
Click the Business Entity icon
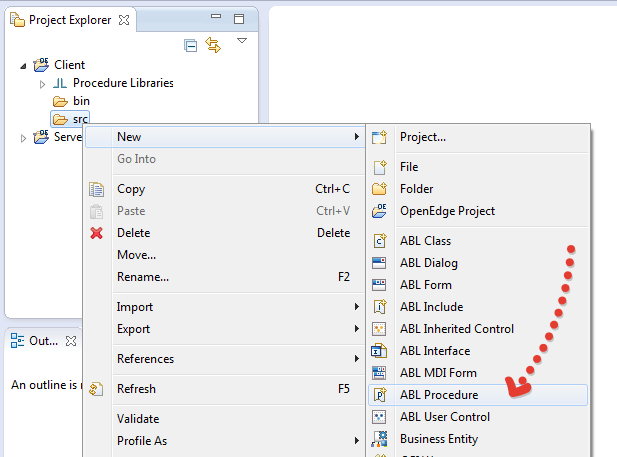point(380,439)
